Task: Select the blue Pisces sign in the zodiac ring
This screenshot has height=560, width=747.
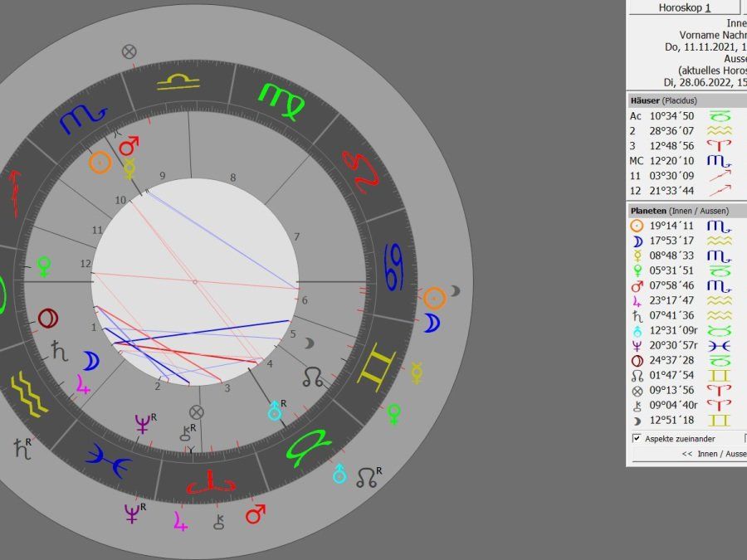Action: pyautogui.click(x=109, y=460)
